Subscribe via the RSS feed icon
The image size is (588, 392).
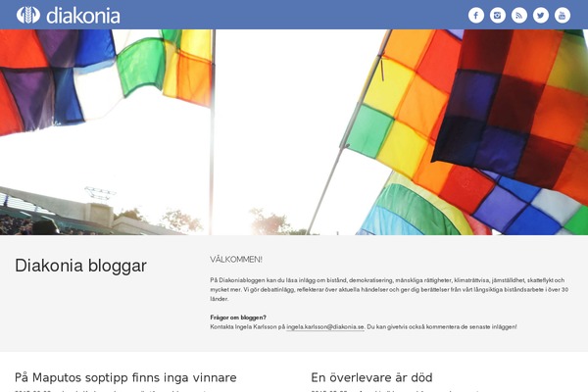pos(519,16)
